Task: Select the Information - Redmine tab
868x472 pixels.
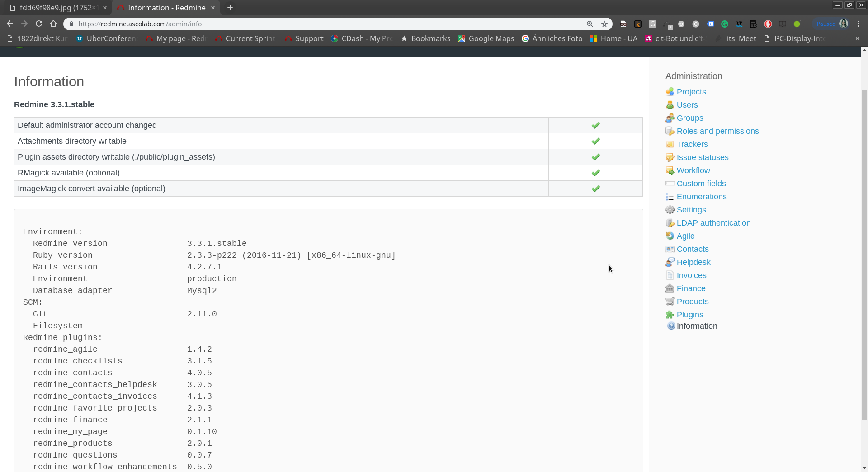Action: (x=166, y=8)
